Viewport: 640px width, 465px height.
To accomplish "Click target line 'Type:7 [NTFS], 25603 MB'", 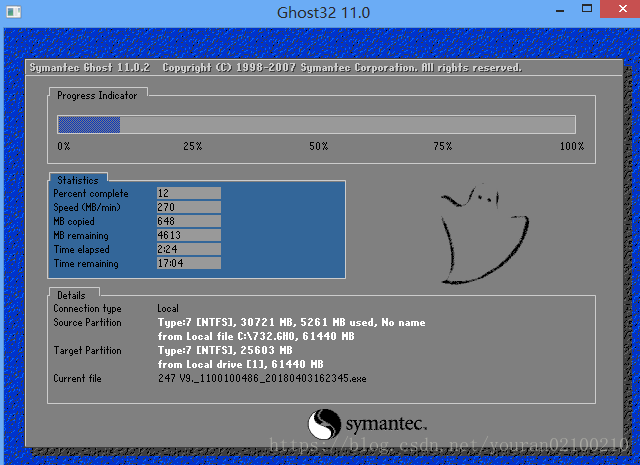I will [225, 350].
